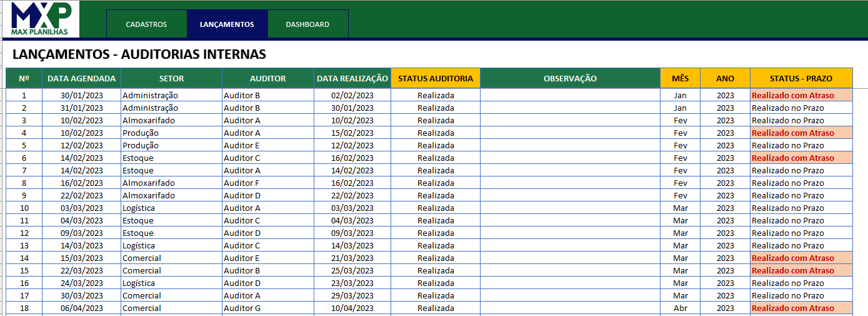Click Realizado com Atraso status in row 14
868x316 pixels.
801,258
